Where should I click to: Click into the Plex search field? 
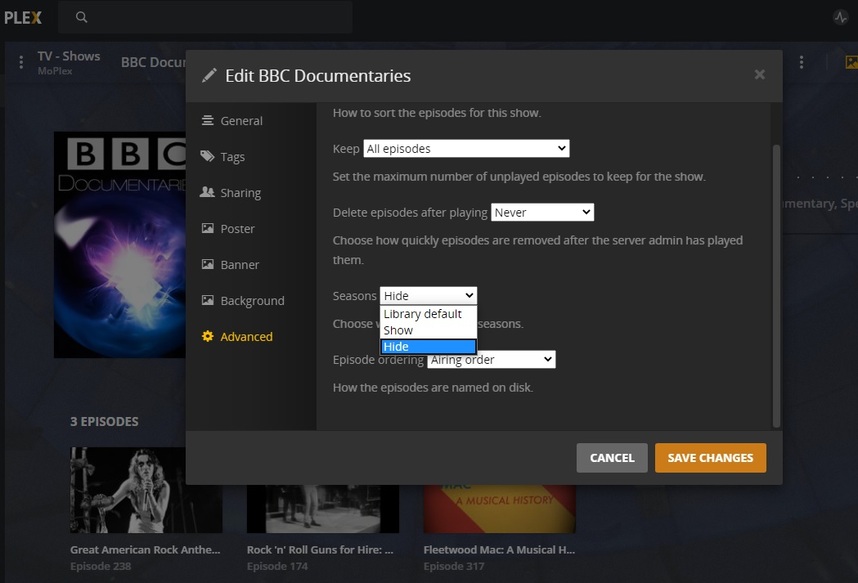tap(205, 17)
